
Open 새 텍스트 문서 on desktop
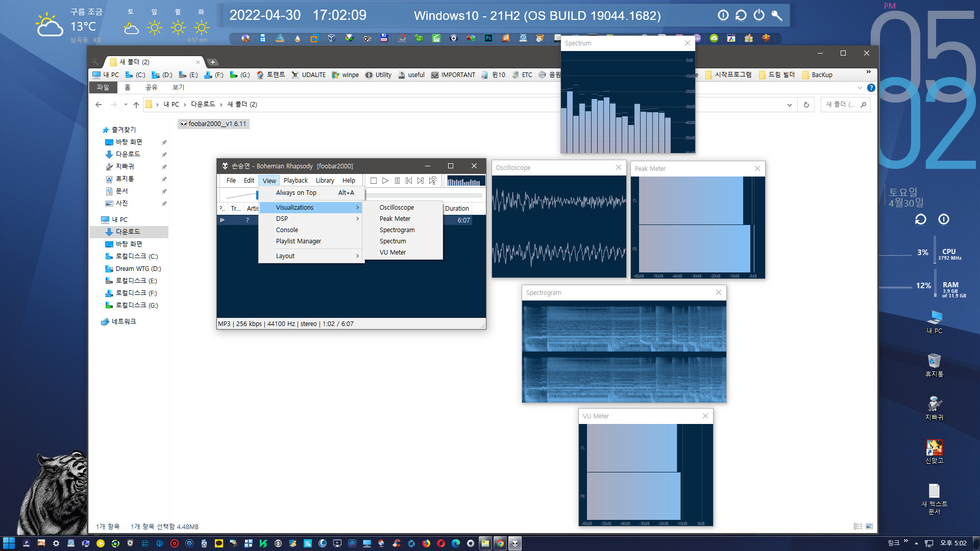click(934, 499)
